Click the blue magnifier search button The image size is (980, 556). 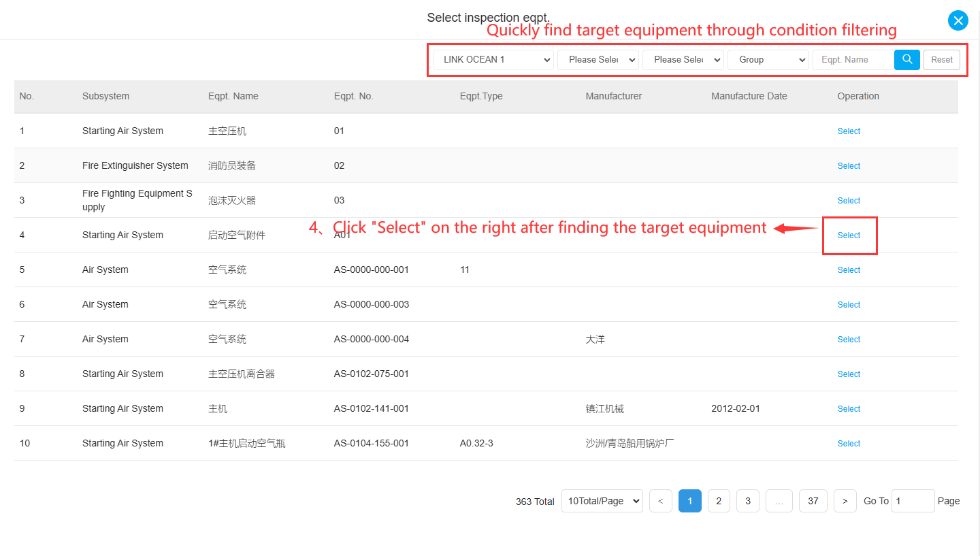pyautogui.click(x=907, y=60)
